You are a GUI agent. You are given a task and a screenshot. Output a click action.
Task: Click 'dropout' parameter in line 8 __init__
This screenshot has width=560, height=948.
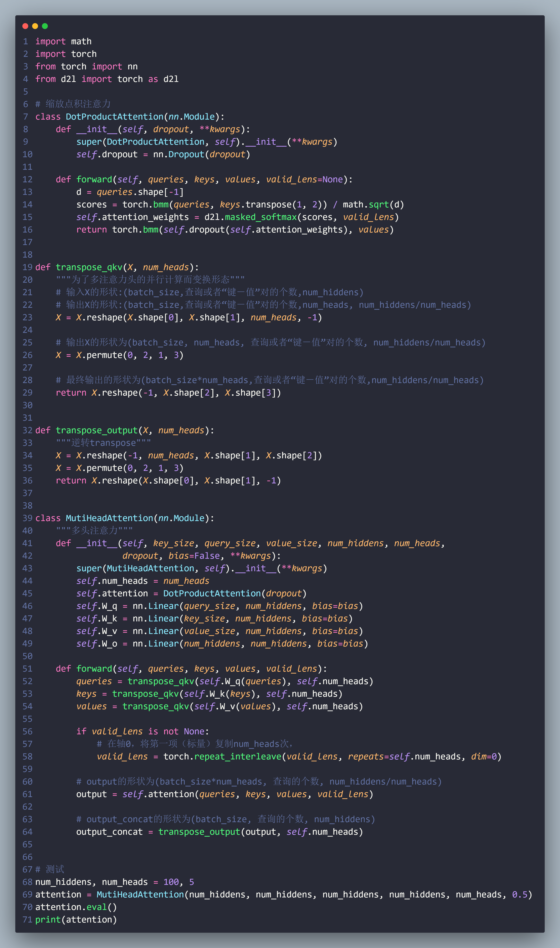(x=170, y=129)
